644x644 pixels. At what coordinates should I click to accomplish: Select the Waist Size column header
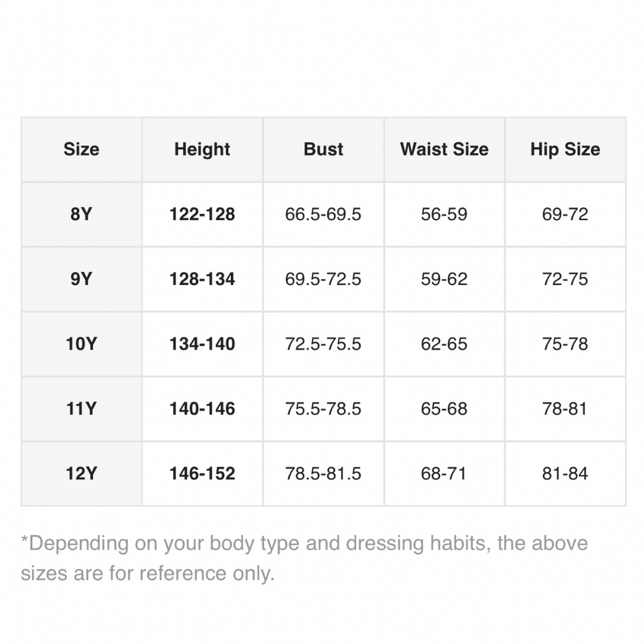point(444,149)
